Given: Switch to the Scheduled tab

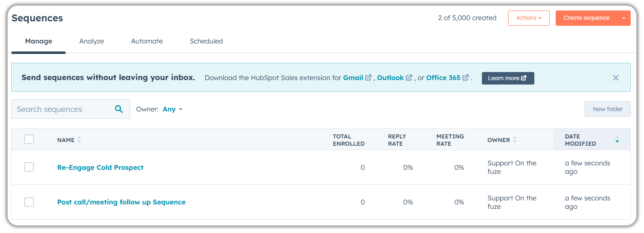Looking at the screenshot, I should 206,41.
